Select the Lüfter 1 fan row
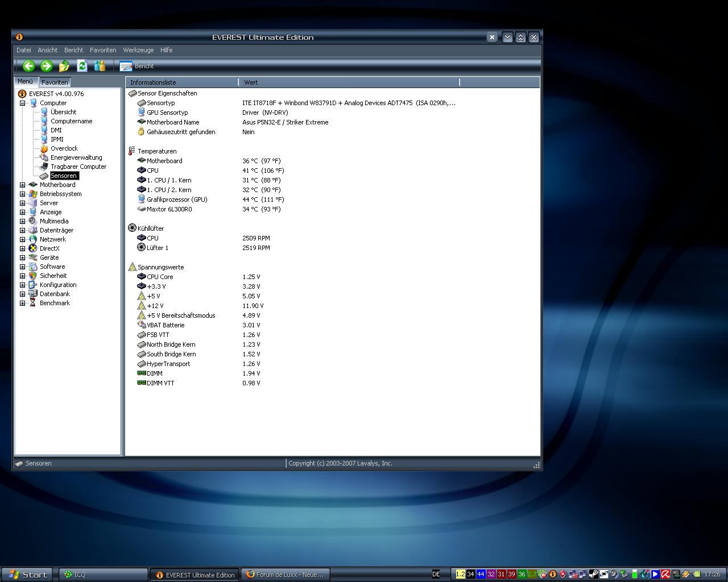 point(204,248)
